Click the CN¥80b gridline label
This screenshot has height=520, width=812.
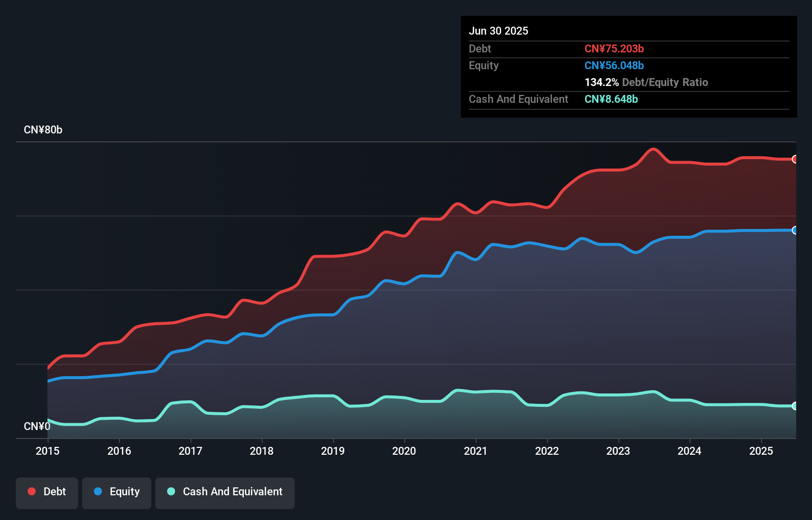tap(44, 130)
